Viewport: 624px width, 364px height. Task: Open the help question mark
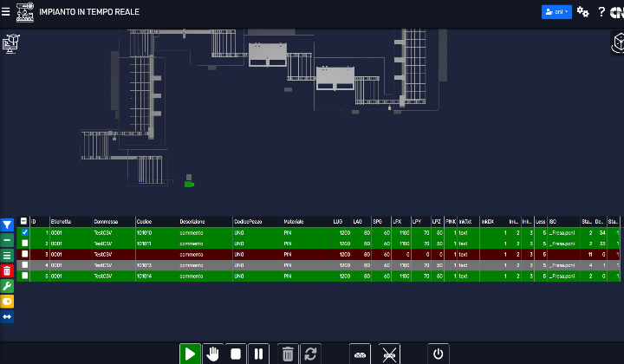(601, 12)
